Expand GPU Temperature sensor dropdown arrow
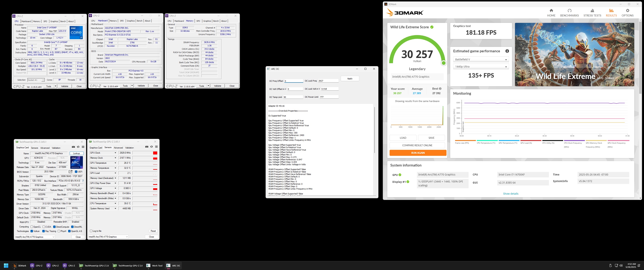The image size is (644, 270). 115,163
